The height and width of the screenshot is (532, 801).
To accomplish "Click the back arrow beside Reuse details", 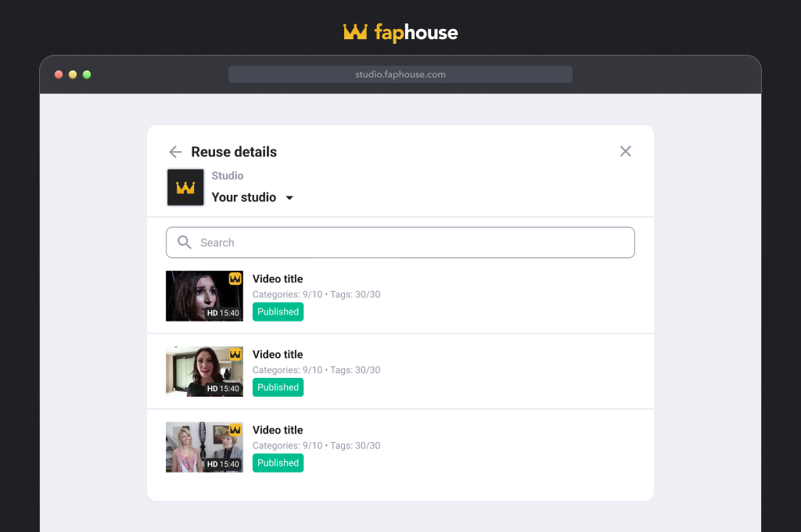I will pos(175,152).
